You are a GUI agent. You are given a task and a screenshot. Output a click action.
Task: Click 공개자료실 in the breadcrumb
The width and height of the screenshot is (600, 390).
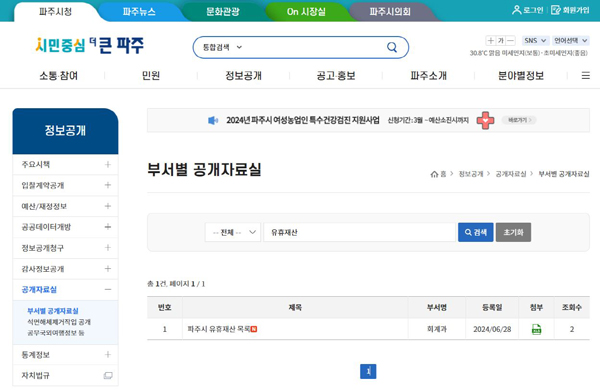(511, 174)
